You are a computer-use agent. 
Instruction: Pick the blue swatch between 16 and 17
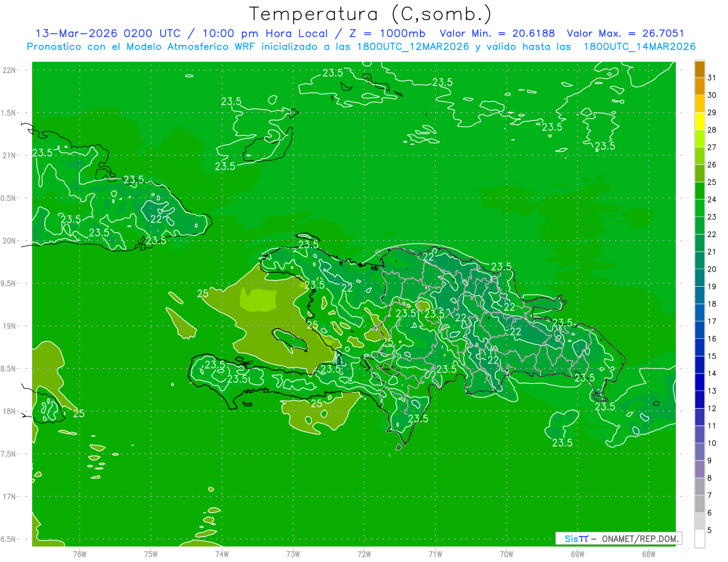[x=700, y=330]
